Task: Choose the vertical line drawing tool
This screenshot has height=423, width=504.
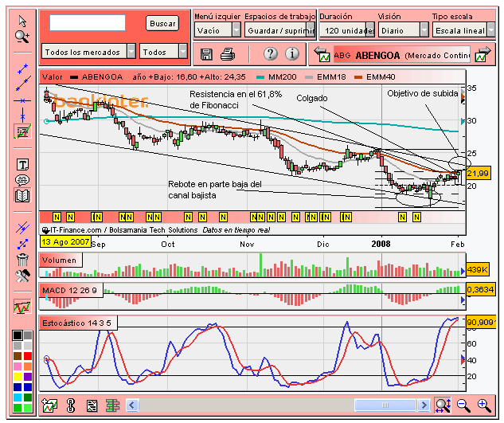Action: pyautogui.click(x=22, y=114)
